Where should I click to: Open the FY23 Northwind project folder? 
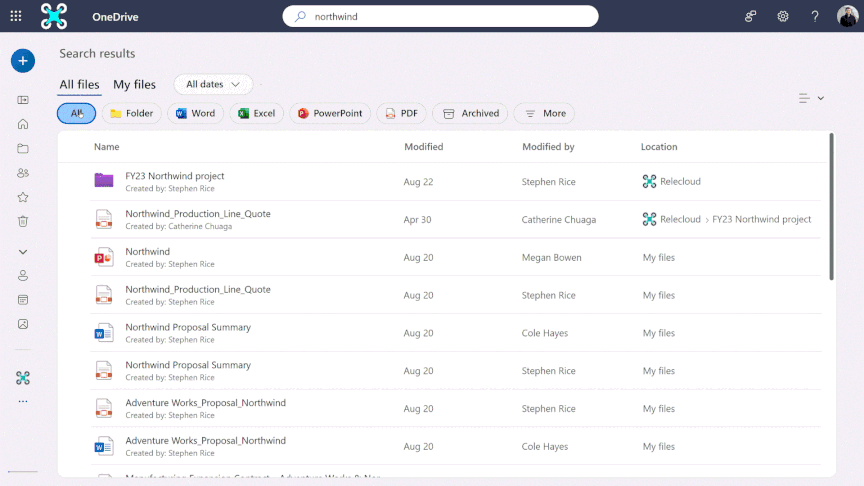[175, 176]
